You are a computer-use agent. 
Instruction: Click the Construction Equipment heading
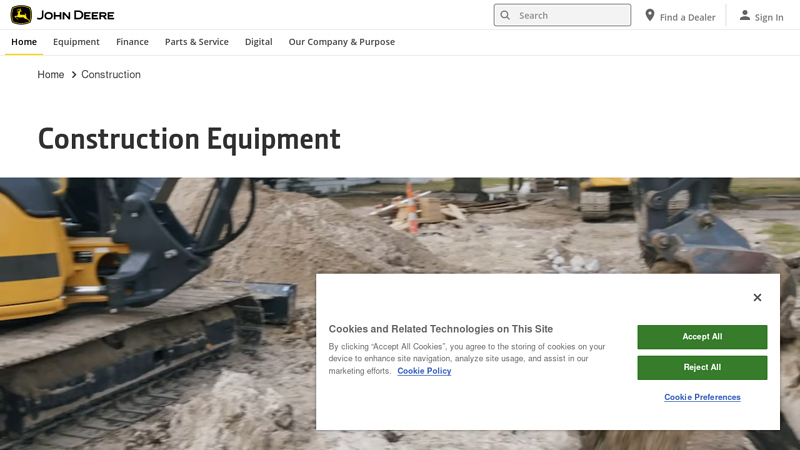click(x=189, y=139)
